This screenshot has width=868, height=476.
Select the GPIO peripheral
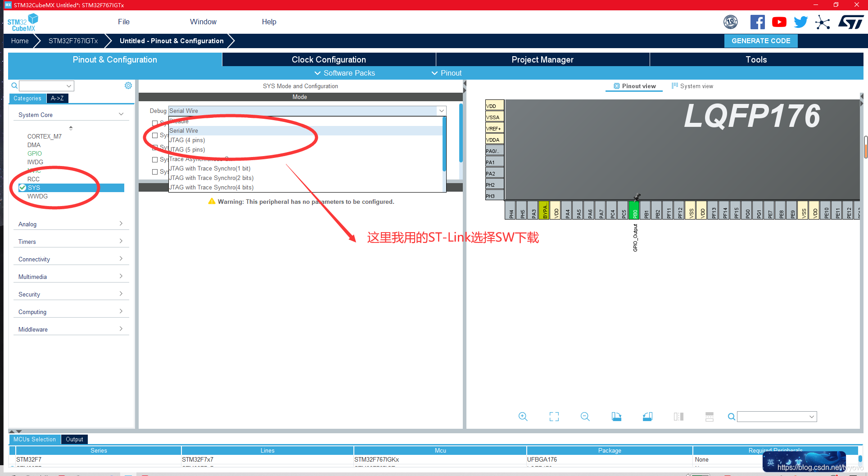pos(35,153)
